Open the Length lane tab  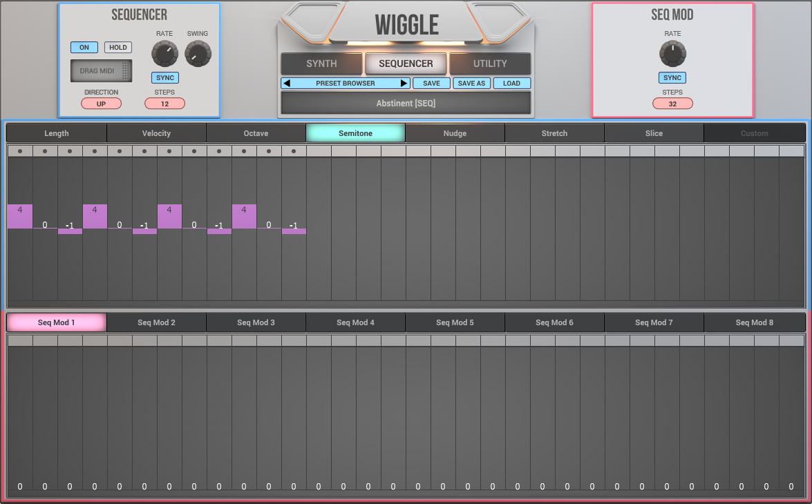click(x=57, y=133)
